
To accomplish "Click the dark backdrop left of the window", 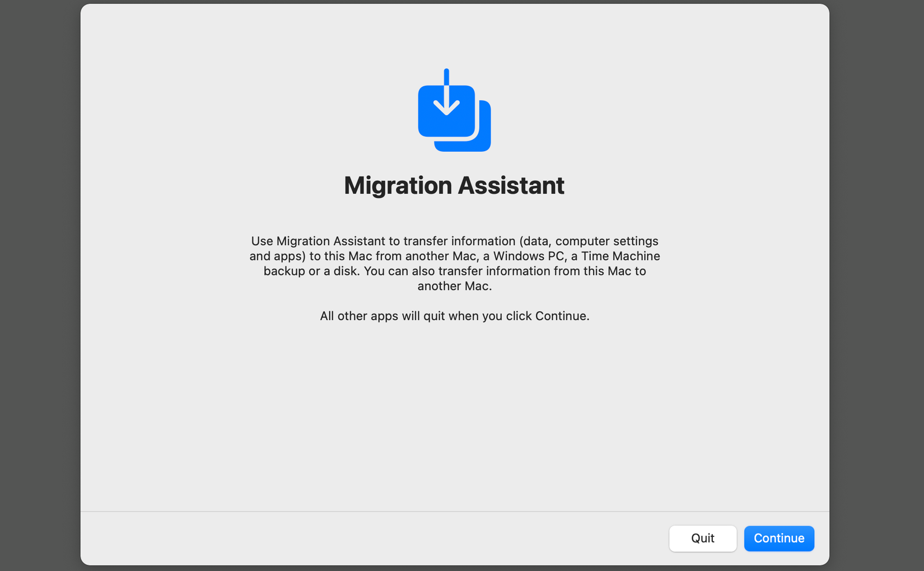I will [x=39, y=280].
